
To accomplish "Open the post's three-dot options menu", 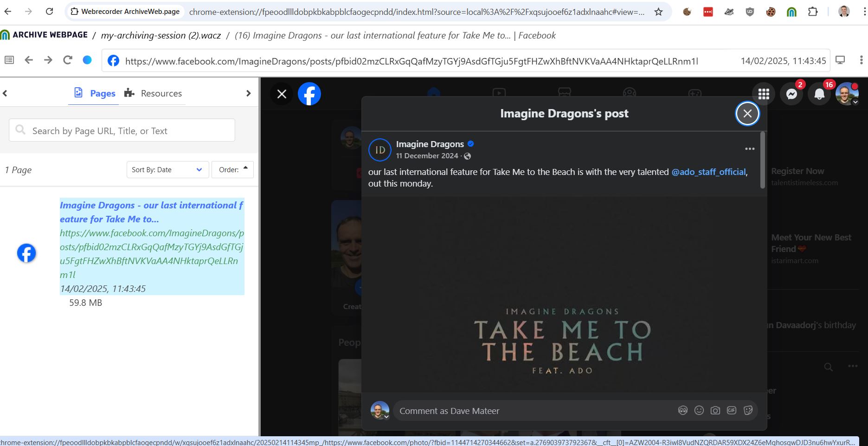I will [x=750, y=149].
